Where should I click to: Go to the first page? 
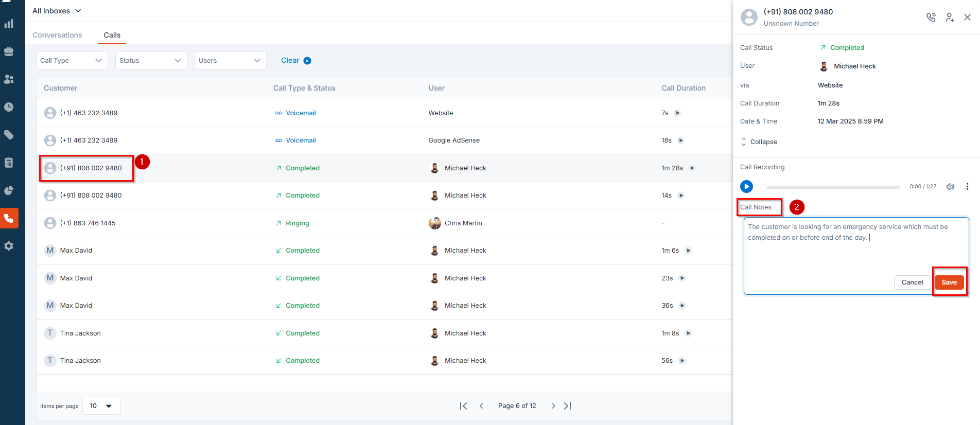tap(463, 406)
